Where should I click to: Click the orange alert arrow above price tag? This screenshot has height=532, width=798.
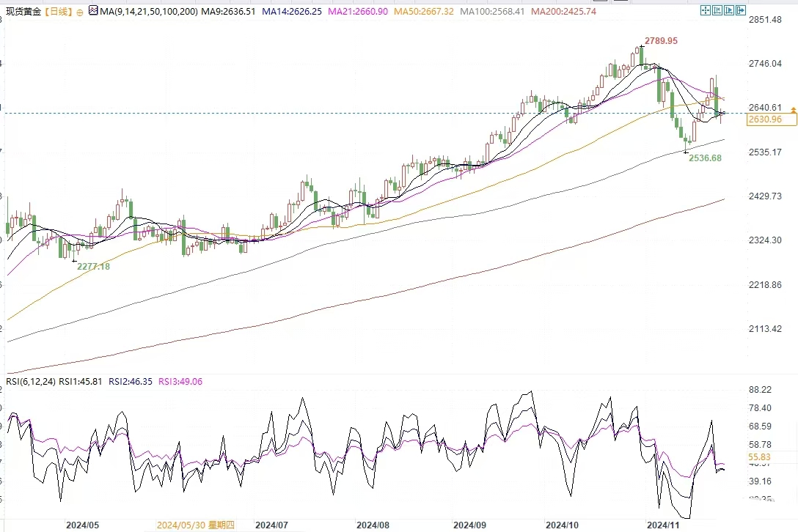pyautogui.click(x=794, y=110)
